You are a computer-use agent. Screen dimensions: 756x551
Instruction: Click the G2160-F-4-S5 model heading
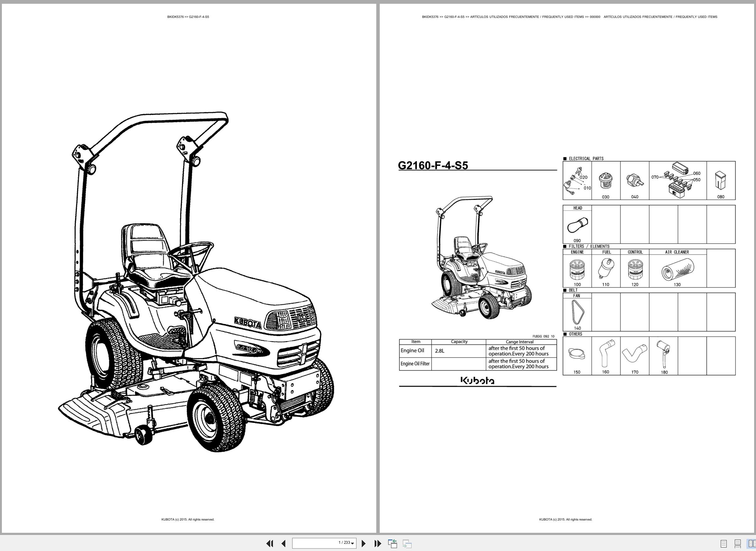point(433,166)
